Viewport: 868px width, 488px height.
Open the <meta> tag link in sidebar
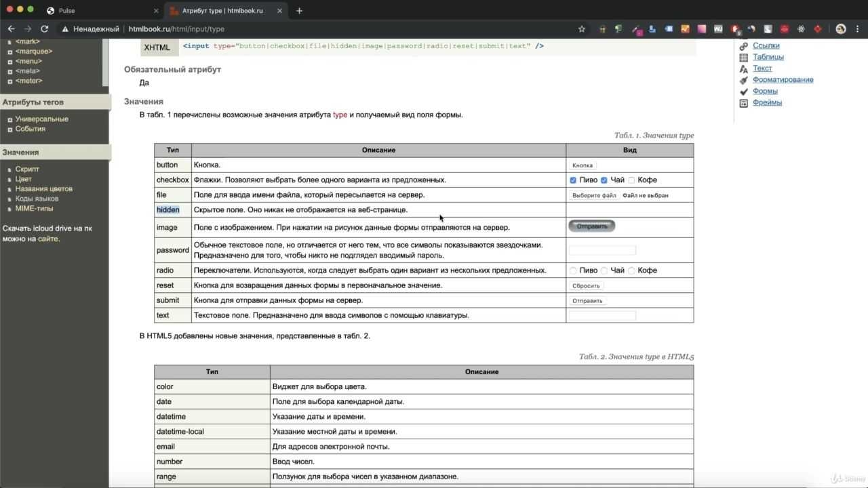(x=28, y=71)
